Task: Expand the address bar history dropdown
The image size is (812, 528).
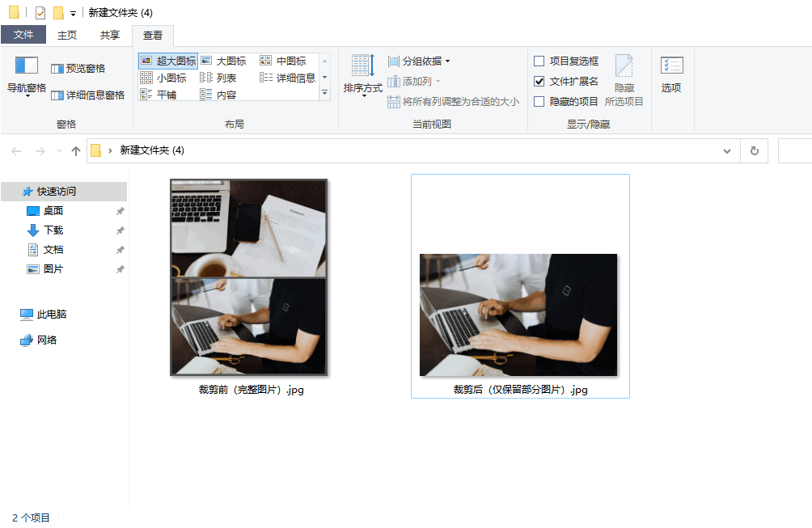Action: [x=727, y=151]
